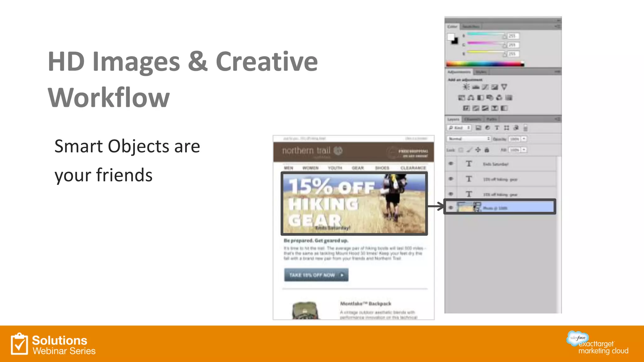Open the Color panel flyout menu

tap(558, 27)
